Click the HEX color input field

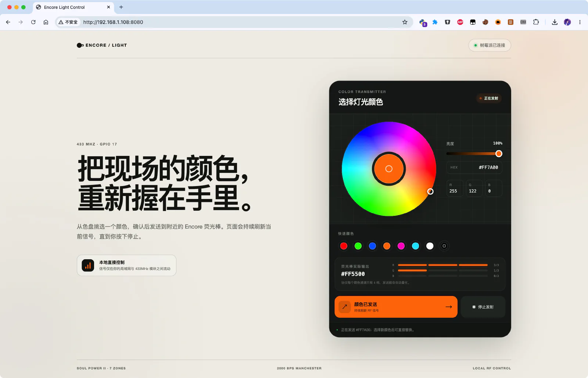click(474, 167)
